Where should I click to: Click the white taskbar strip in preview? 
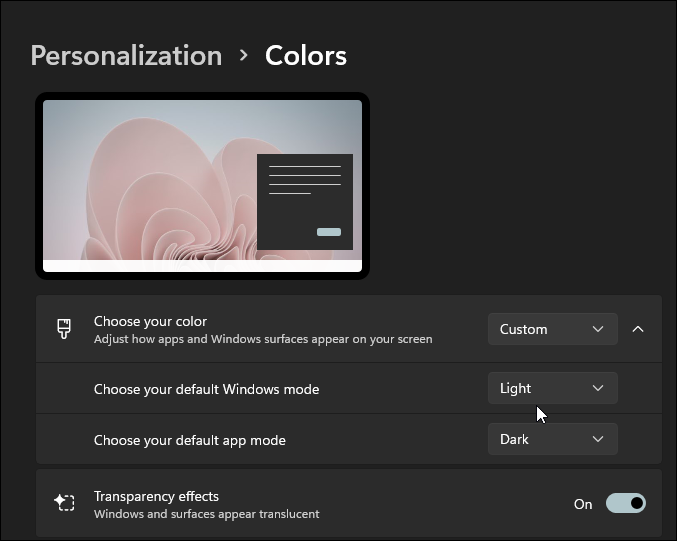tap(202, 266)
